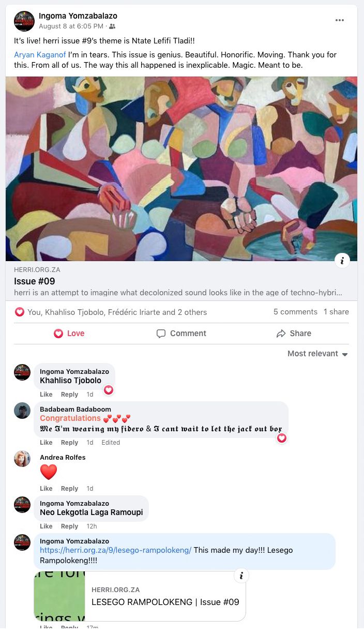Open the colorful cubist painting link image
The height and width of the screenshot is (635, 364).
(x=181, y=169)
